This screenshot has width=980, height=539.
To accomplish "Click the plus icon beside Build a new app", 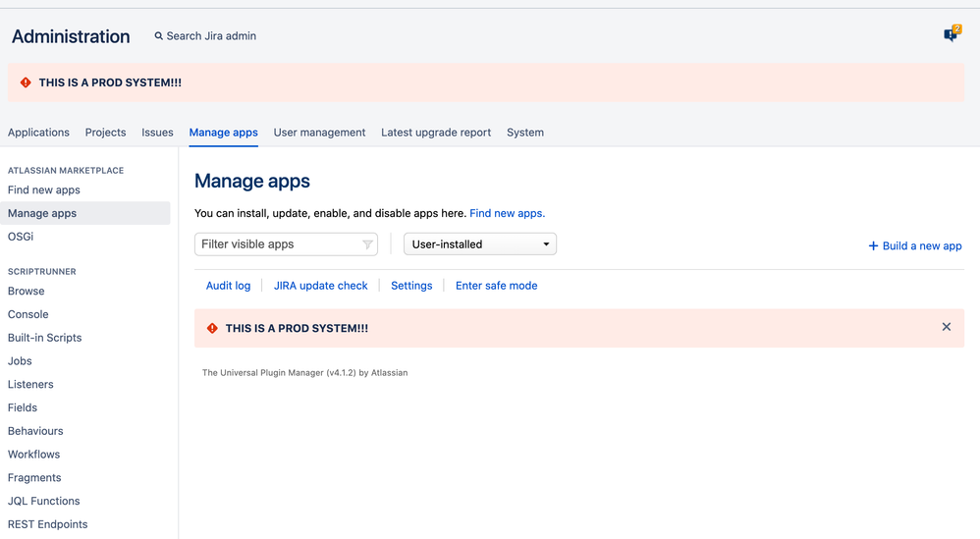I will pos(873,246).
